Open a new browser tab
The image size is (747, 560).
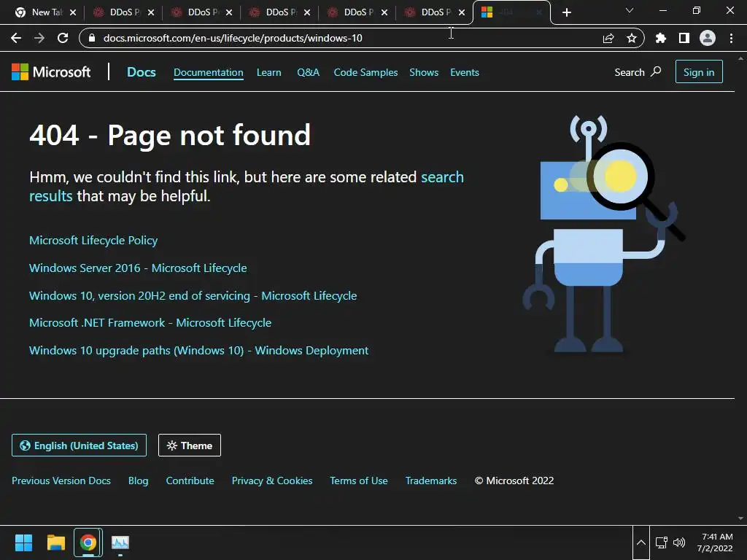click(566, 12)
